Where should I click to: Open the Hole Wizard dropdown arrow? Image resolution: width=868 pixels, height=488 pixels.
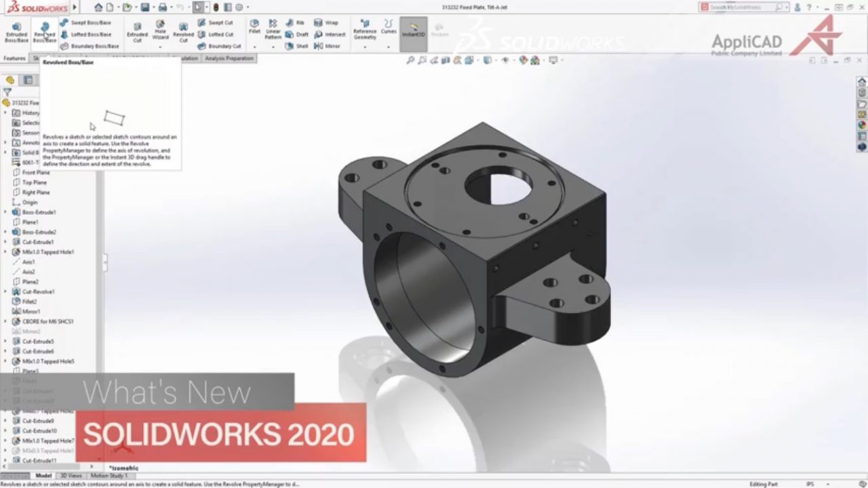(160, 47)
